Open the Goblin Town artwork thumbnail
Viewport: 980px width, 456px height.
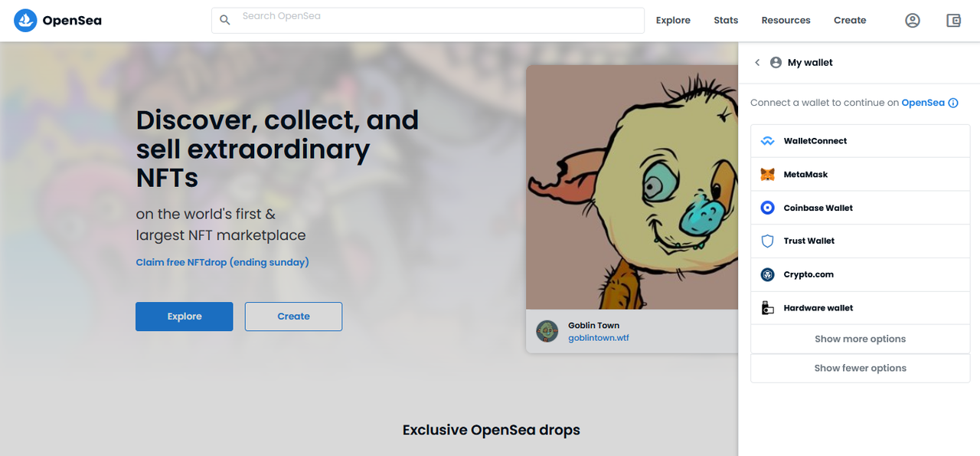click(632, 187)
